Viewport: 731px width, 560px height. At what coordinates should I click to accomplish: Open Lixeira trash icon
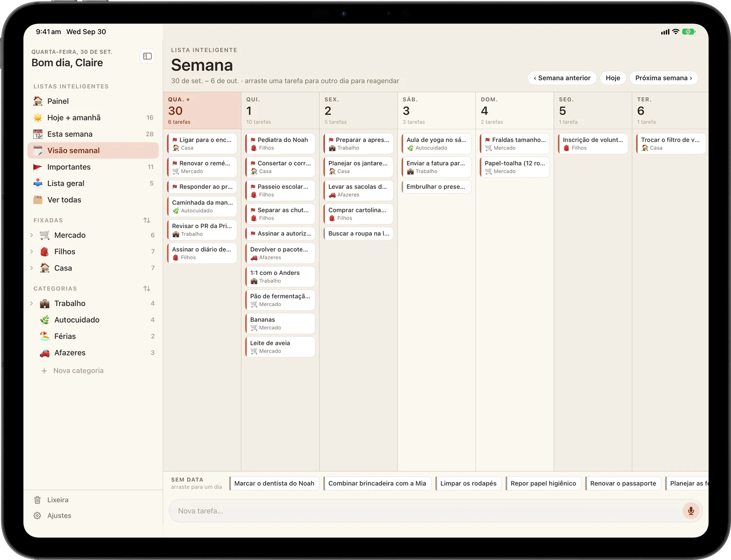coord(38,500)
